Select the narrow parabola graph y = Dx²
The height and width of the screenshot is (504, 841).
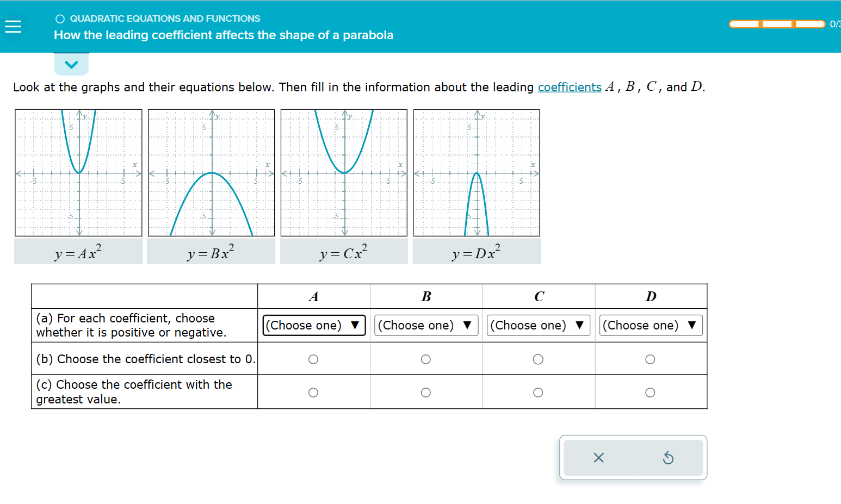tap(477, 172)
